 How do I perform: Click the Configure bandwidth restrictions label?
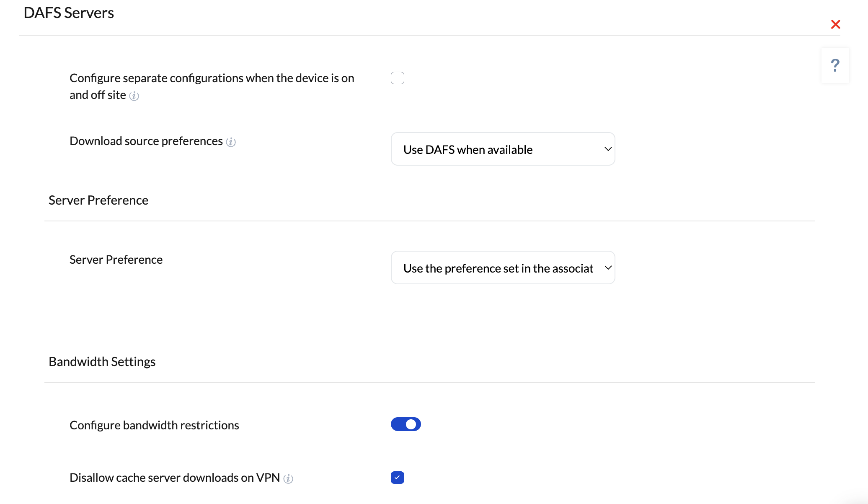tap(154, 425)
